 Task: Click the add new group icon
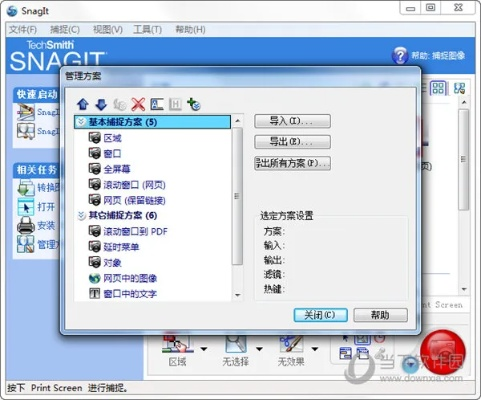(194, 104)
